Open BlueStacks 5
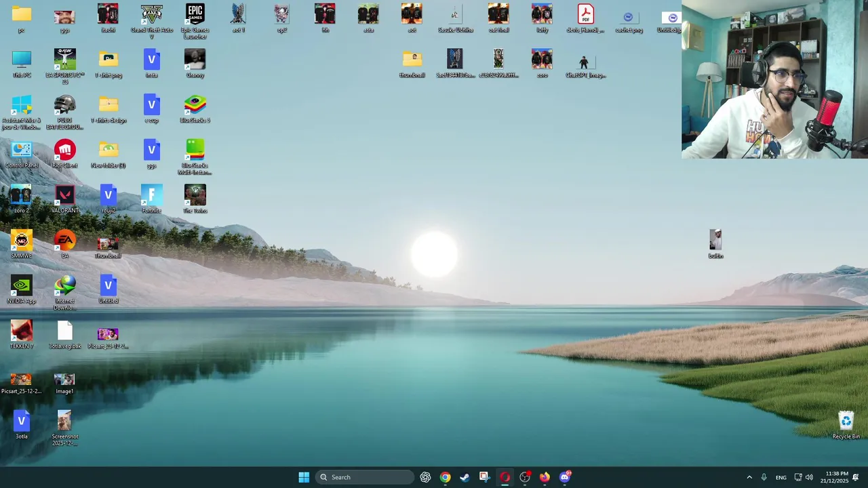This screenshot has height=488, width=868. [195, 109]
